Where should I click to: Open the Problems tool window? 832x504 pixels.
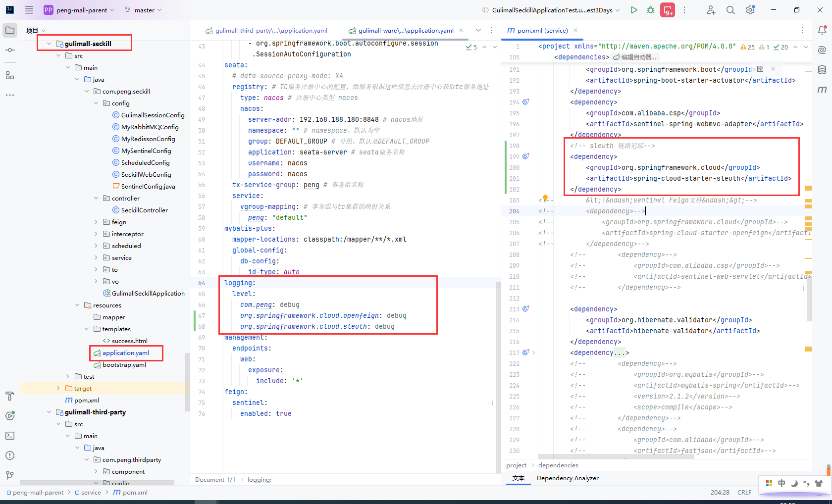click(10, 455)
